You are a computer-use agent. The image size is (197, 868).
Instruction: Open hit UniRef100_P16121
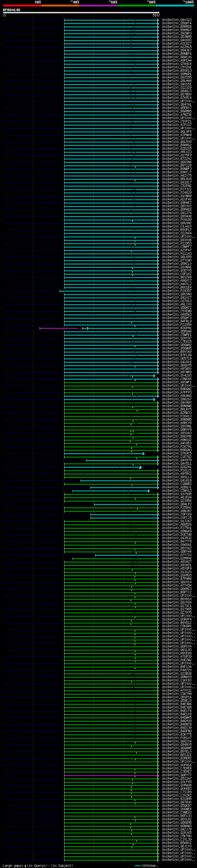pyautogui.click(x=177, y=470)
